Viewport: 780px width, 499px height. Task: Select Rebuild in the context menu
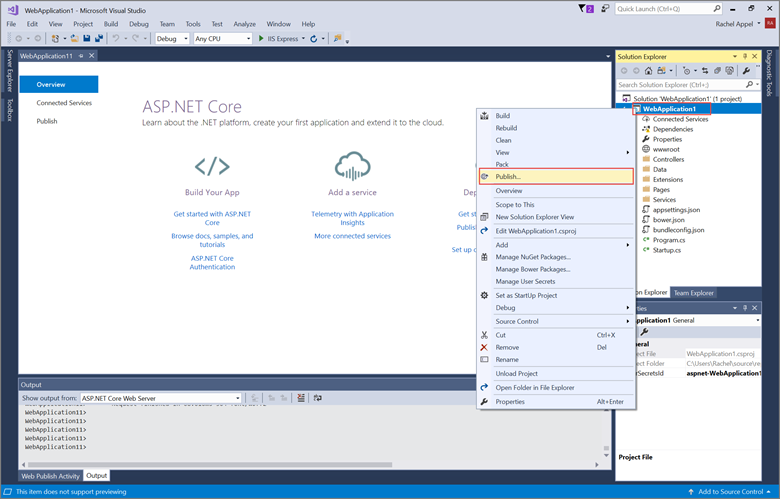tap(556, 128)
